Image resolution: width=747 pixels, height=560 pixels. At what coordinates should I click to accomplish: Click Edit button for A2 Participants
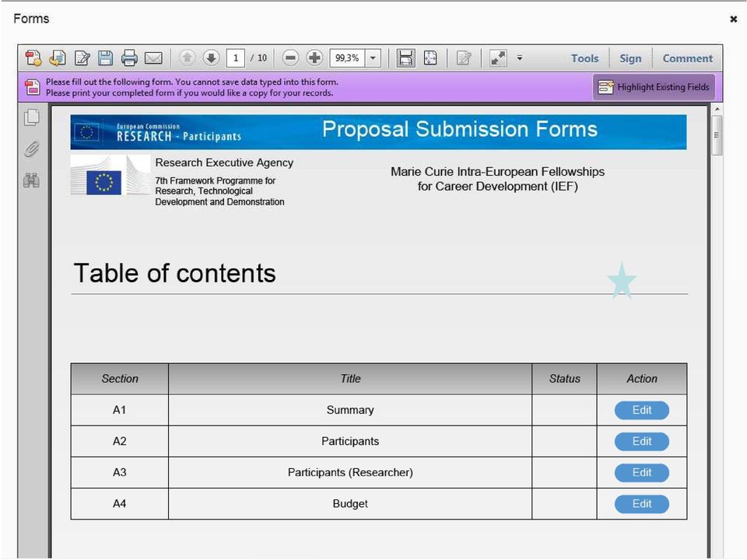click(642, 442)
